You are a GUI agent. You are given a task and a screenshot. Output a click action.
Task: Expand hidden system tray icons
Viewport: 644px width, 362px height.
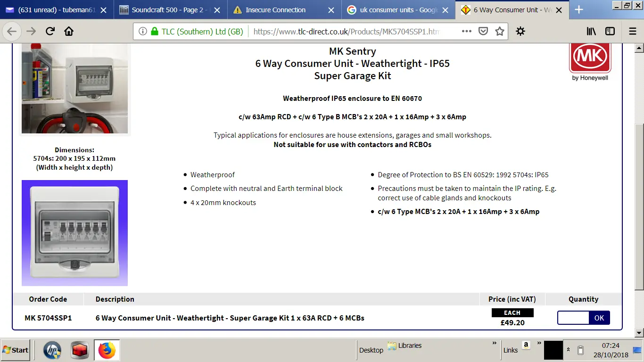[x=568, y=350]
